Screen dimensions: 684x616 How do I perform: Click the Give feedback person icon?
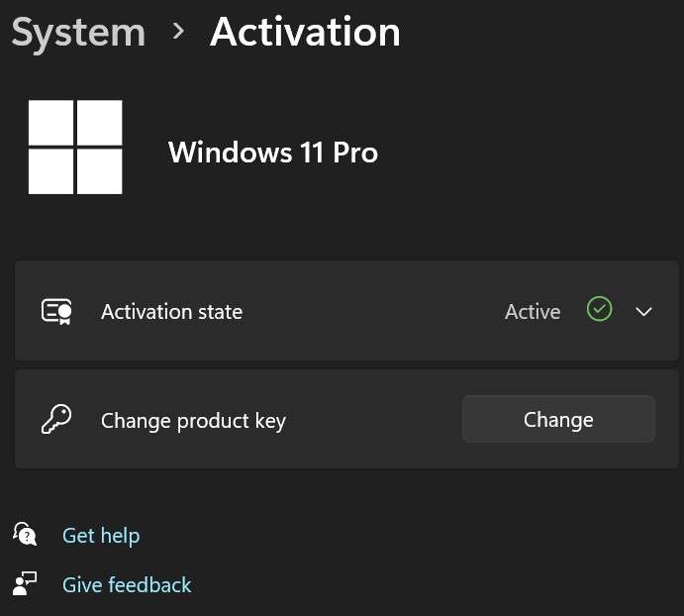[x=25, y=584]
